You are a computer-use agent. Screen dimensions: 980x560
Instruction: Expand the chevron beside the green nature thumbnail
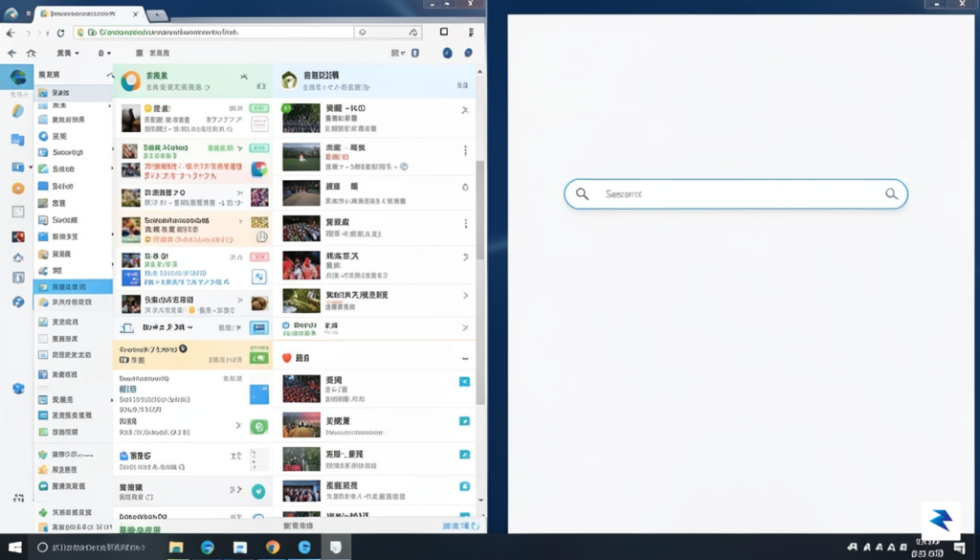point(466,295)
